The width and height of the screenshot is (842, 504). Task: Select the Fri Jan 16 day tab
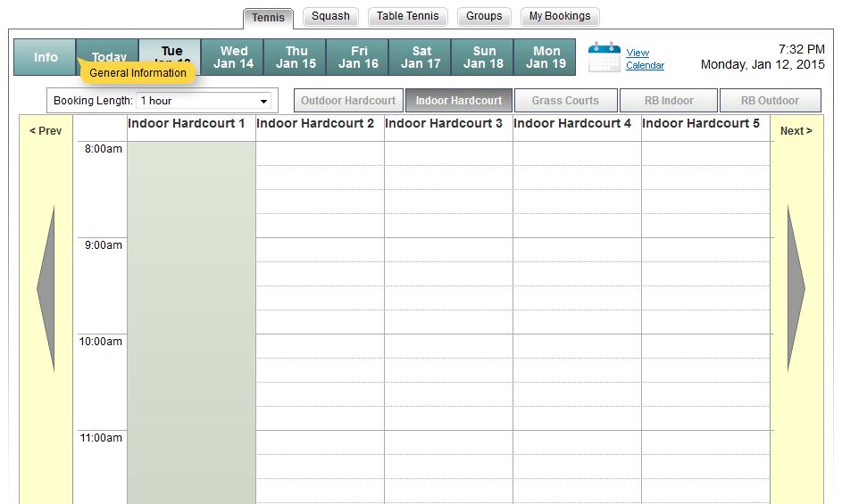point(358,57)
